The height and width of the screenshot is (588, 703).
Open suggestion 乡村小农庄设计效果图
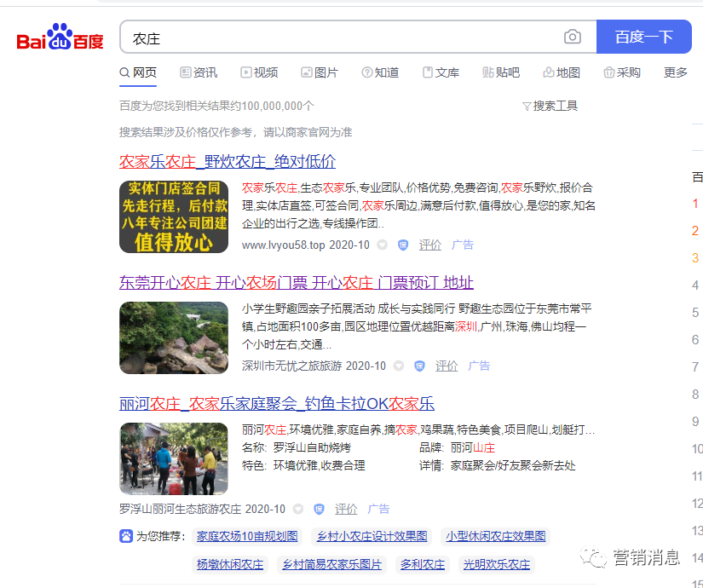372,536
